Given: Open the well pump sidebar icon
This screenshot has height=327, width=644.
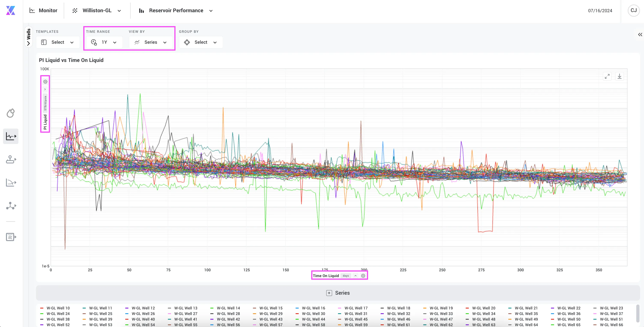Looking at the screenshot, I should 11,159.
